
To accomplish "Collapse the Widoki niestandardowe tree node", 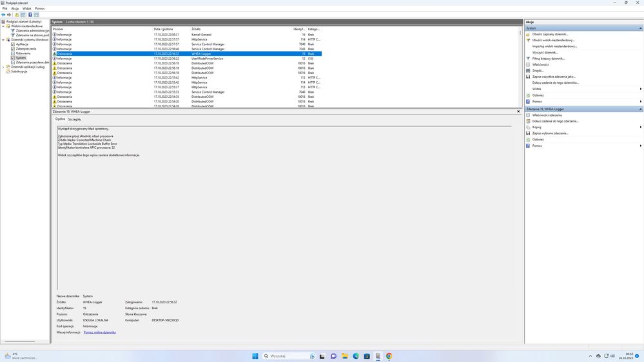I will [x=3, y=26].
